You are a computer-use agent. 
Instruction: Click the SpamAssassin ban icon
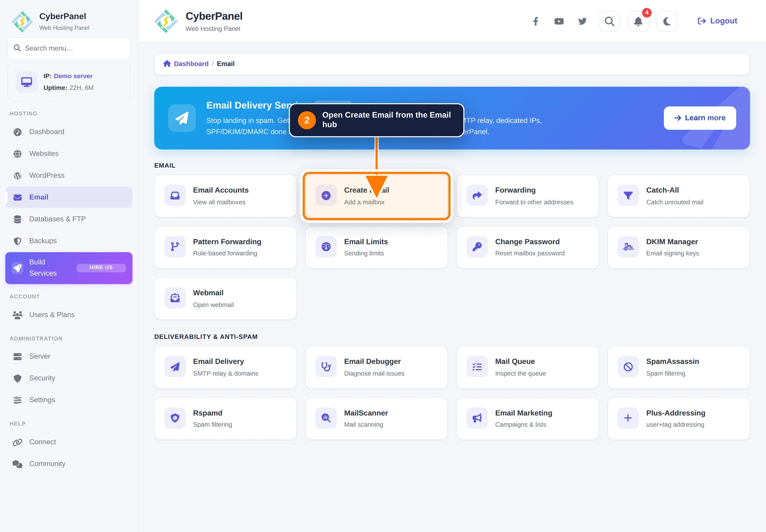(x=628, y=367)
